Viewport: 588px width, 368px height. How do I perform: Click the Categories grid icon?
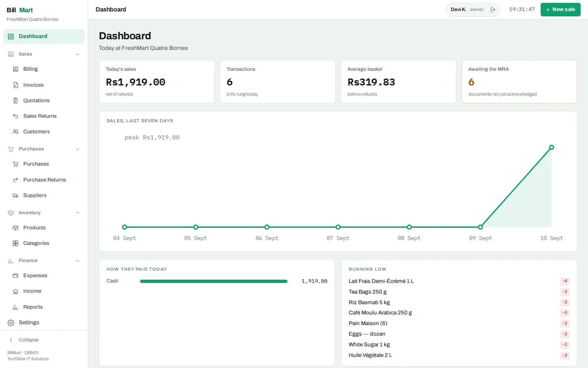click(x=16, y=243)
